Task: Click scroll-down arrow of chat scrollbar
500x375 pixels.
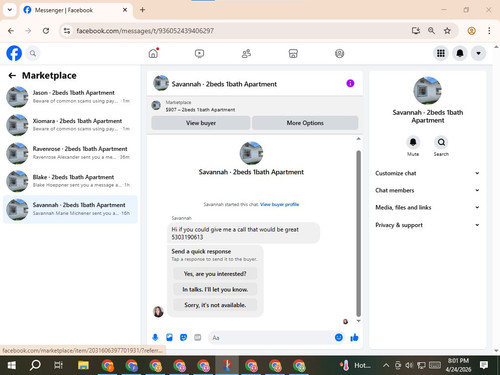Action: (x=359, y=321)
